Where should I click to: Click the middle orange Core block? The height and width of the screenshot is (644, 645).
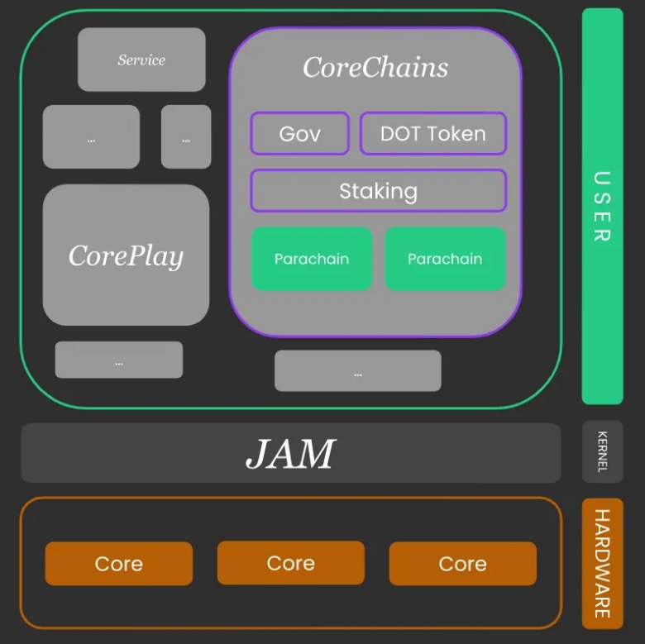(291, 563)
